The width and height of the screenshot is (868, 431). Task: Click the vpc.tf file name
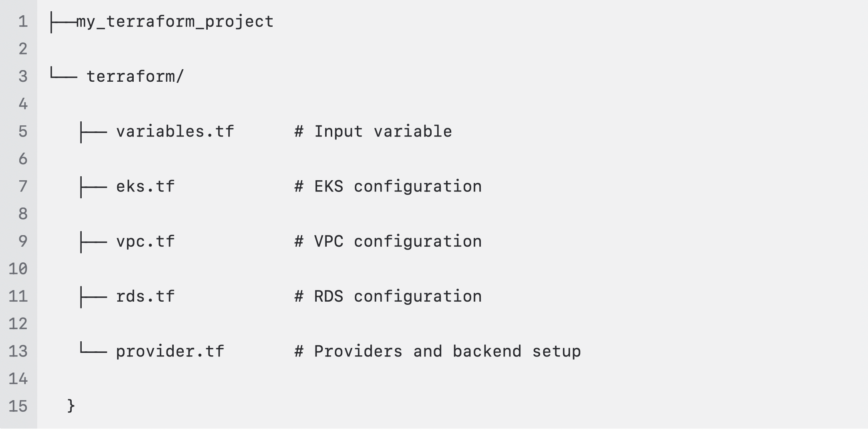click(145, 242)
